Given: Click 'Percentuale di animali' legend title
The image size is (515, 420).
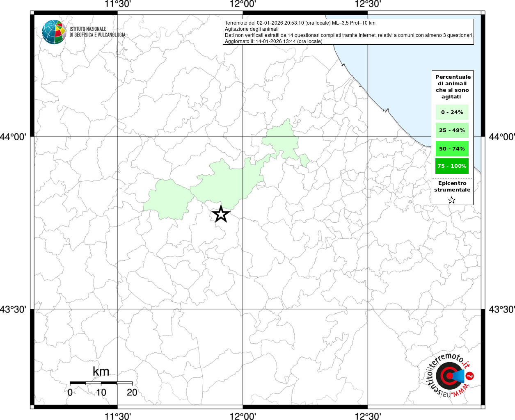Looking at the screenshot, I should (452, 87).
